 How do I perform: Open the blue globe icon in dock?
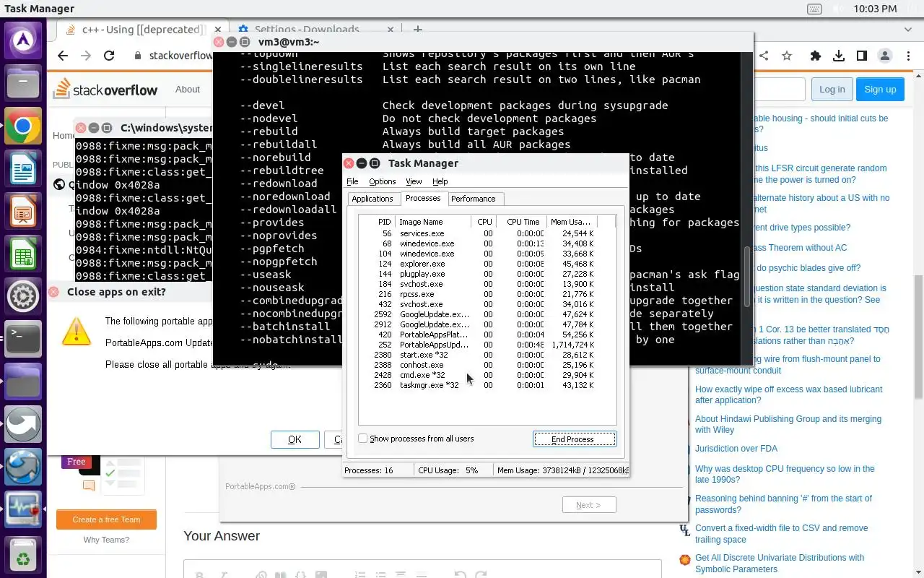coord(23,467)
